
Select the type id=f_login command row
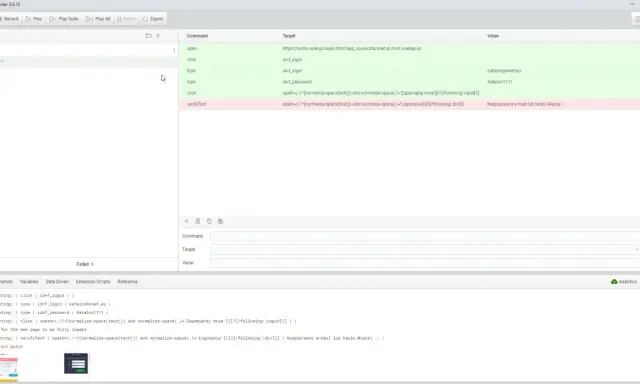coord(409,71)
